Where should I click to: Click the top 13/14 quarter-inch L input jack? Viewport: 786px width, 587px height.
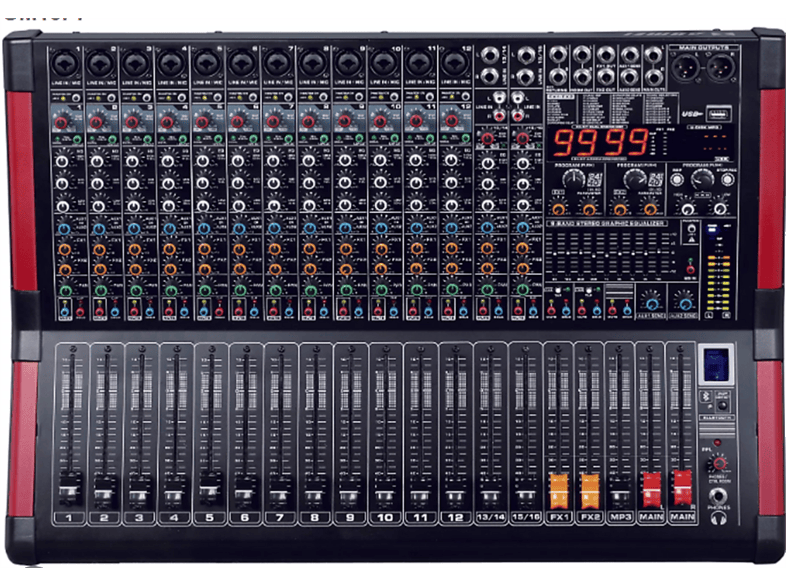click(490, 56)
